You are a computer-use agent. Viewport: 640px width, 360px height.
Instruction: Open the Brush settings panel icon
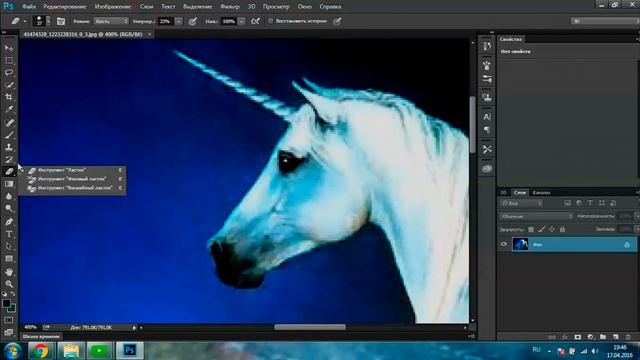coord(487,79)
